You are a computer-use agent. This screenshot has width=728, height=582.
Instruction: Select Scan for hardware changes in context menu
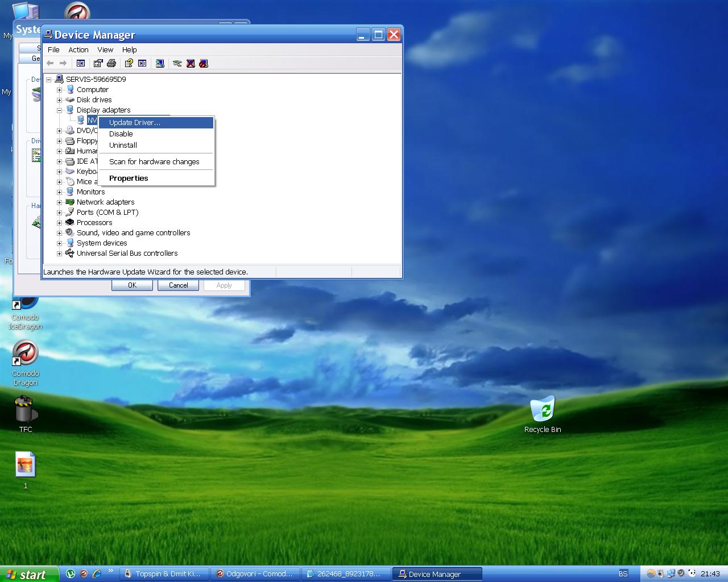click(156, 161)
